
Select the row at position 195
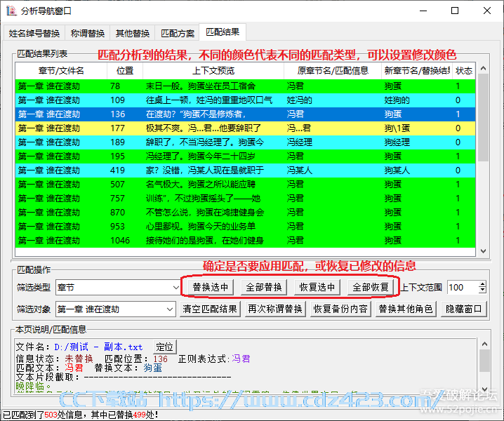coord(245,156)
